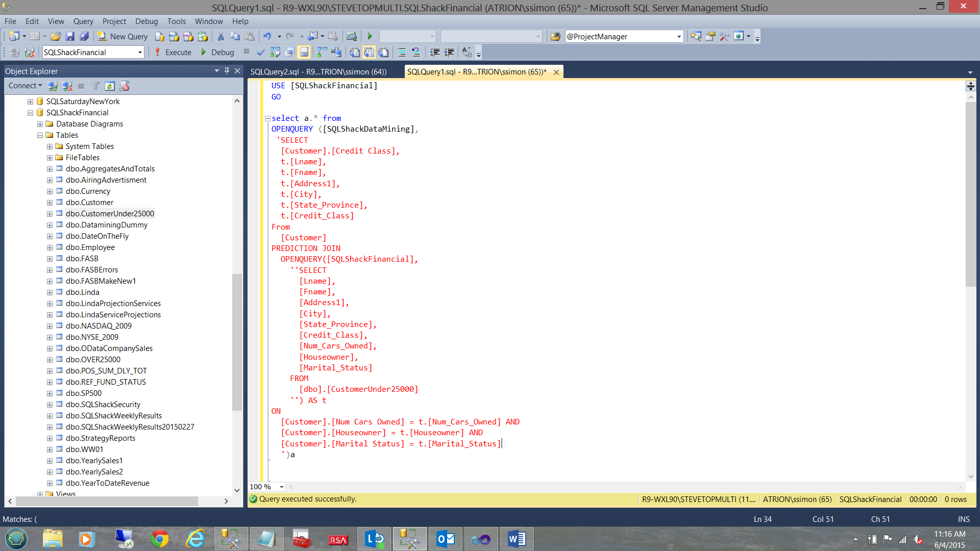
Task: Switch to SQLQuery2.sql tab
Action: coord(318,71)
